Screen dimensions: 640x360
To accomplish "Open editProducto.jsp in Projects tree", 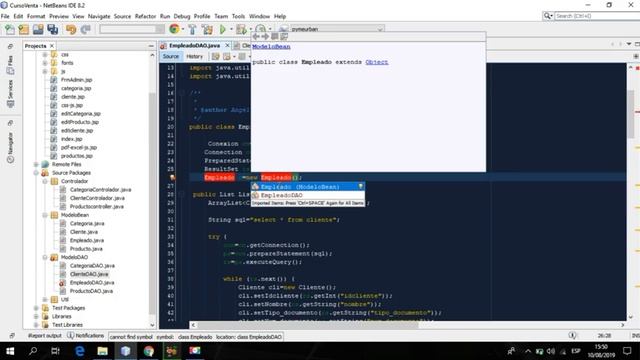I will click(80, 122).
